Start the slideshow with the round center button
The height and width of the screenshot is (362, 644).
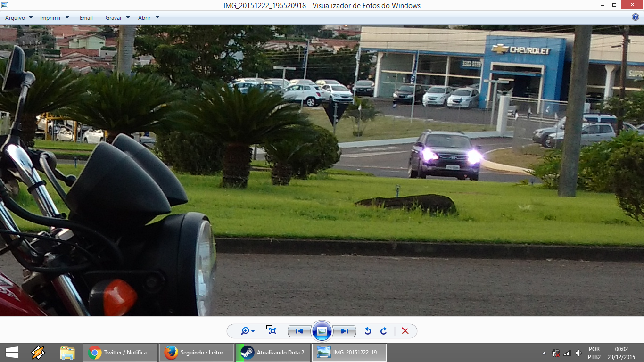pyautogui.click(x=322, y=331)
